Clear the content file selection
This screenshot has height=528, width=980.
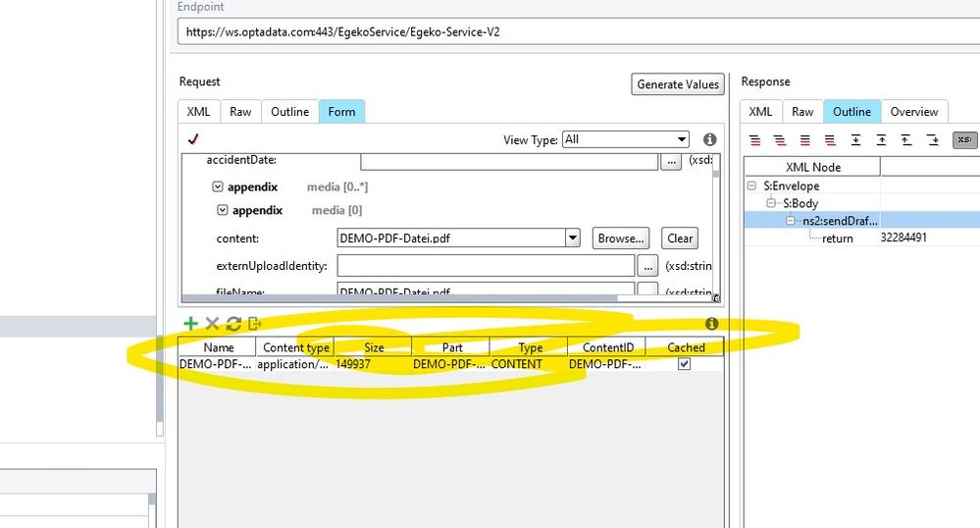(x=680, y=238)
